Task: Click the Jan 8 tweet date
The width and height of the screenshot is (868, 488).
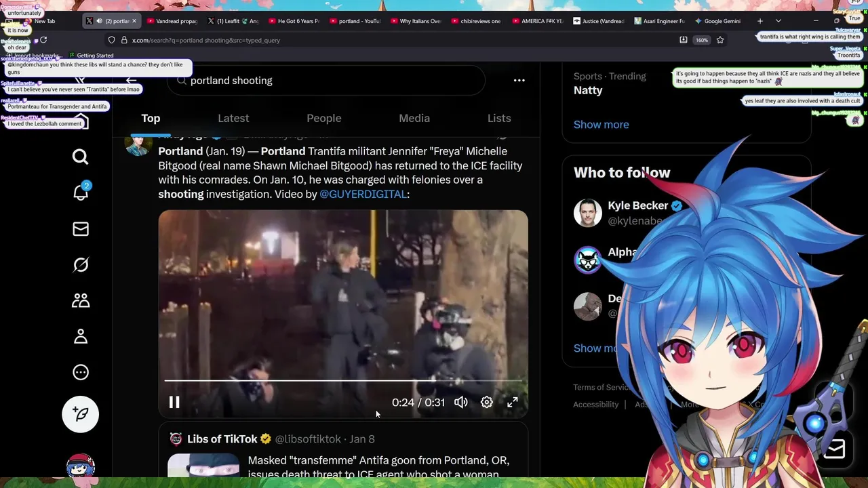Action: click(x=362, y=439)
